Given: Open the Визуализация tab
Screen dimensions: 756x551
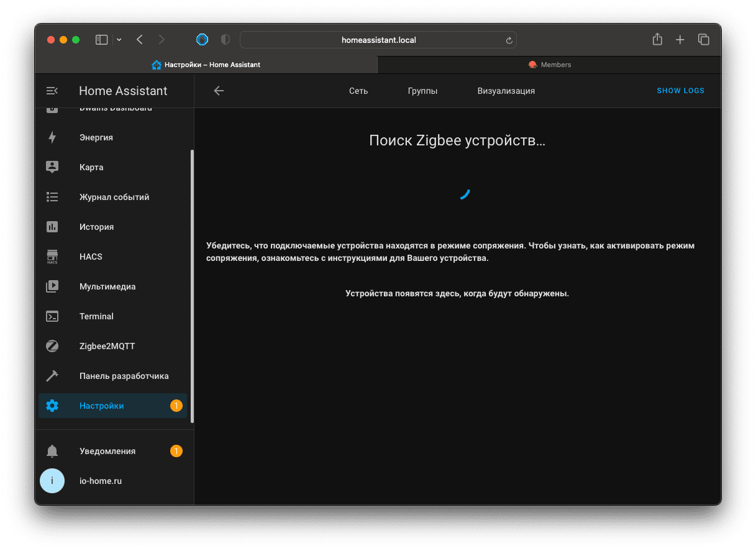Looking at the screenshot, I should pyautogui.click(x=506, y=91).
